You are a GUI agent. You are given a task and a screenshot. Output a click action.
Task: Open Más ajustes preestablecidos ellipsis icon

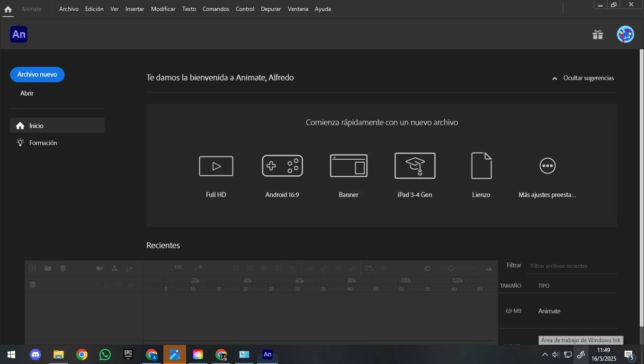tap(547, 165)
